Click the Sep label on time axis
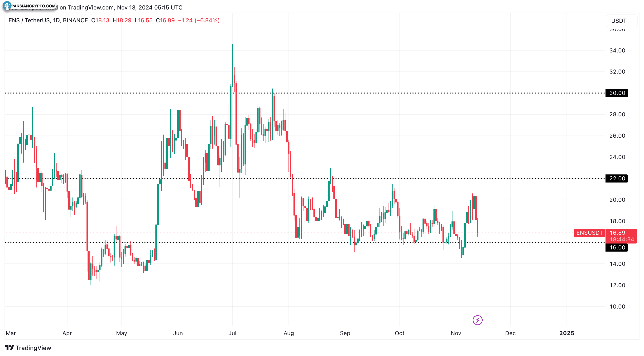 point(345,333)
